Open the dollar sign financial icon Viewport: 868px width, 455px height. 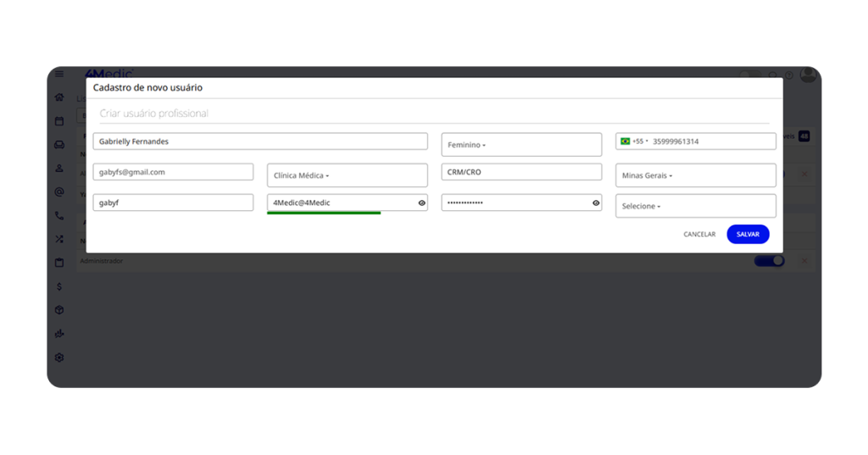[x=59, y=286]
